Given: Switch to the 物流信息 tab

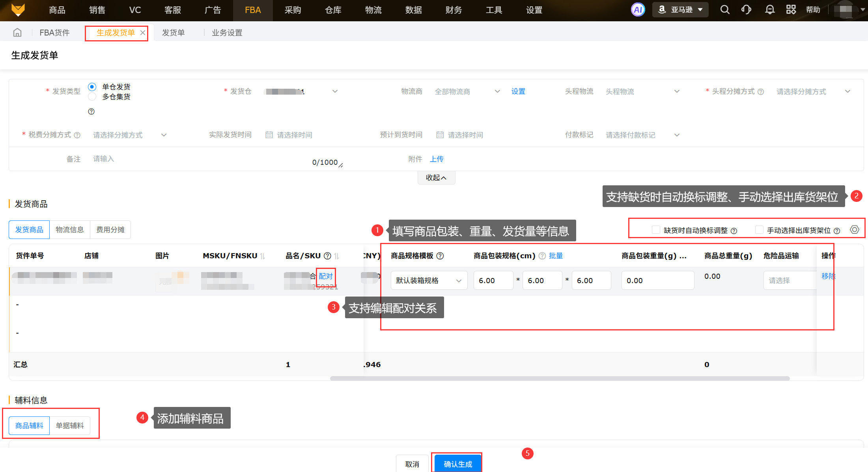Looking at the screenshot, I should [70, 230].
